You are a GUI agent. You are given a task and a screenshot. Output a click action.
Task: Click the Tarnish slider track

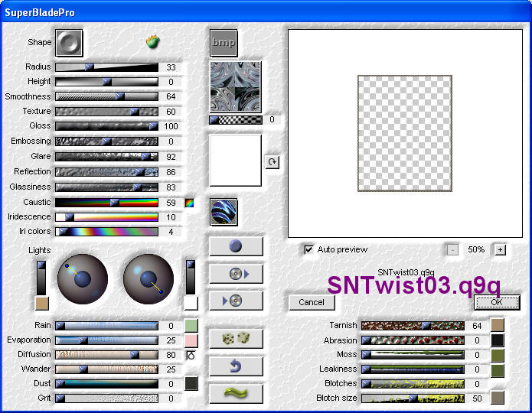413,326
